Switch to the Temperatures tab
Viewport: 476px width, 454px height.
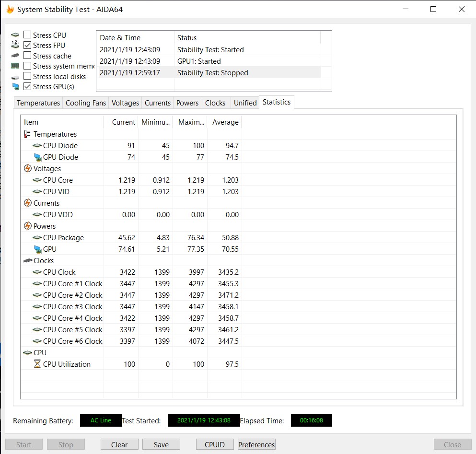click(38, 103)
